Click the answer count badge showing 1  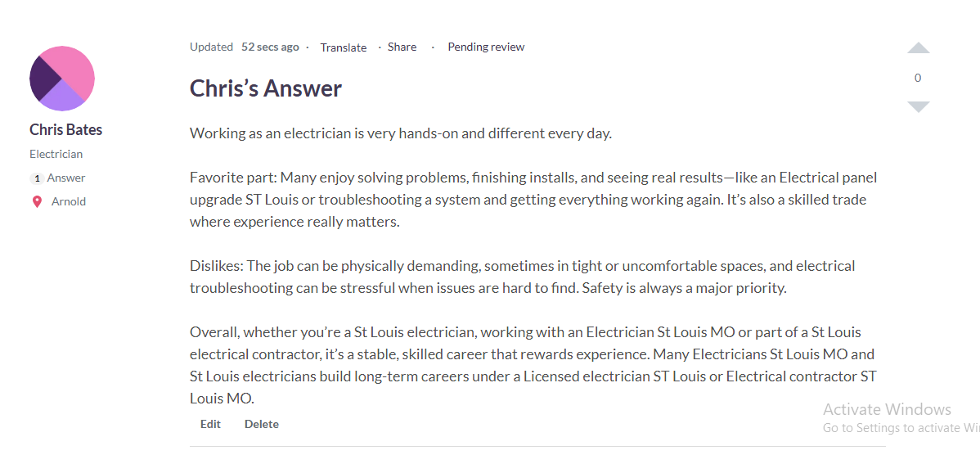pyautogui.click(x=37, y=178)
